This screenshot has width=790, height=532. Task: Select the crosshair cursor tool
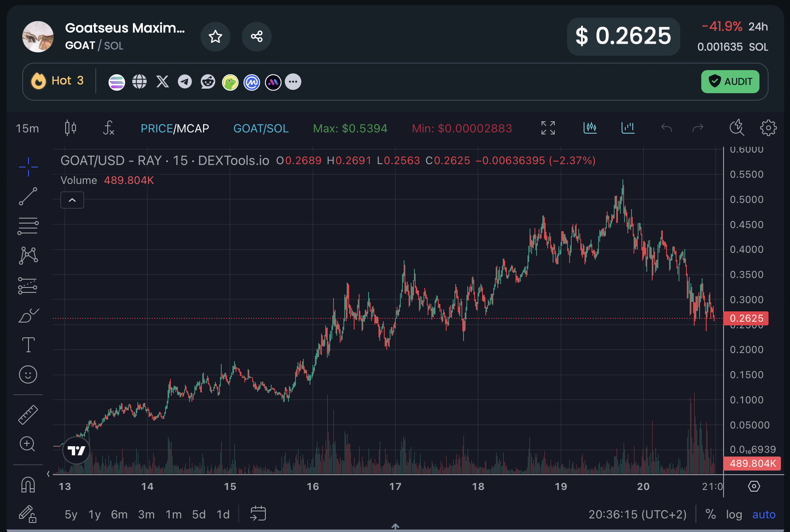[x=28, y=167]
